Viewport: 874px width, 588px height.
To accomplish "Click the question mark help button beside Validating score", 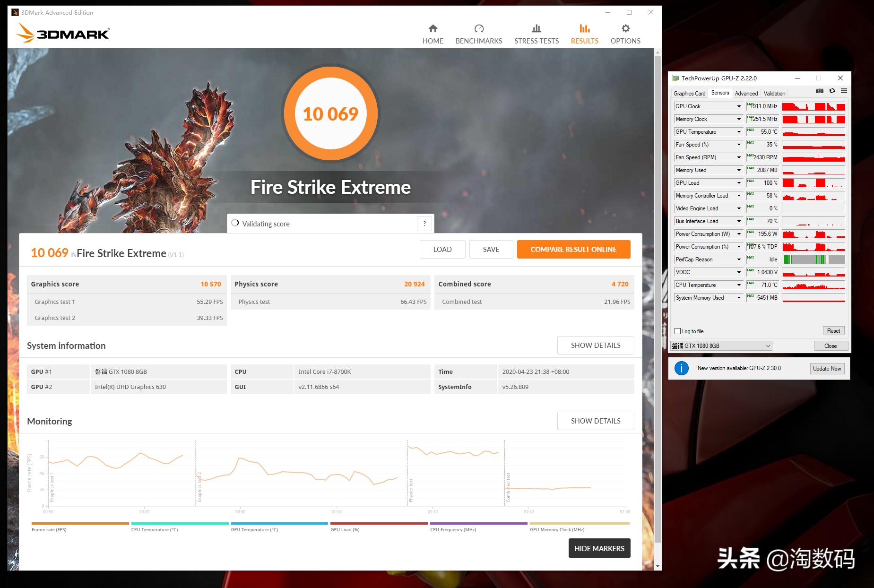I will tap(424, 224).
